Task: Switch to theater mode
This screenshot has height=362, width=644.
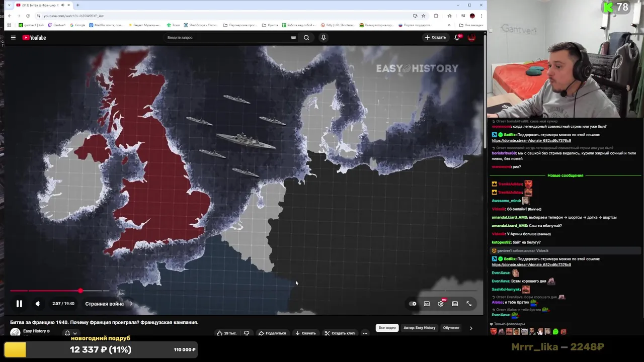Action: pyautogui.click(x=455, y=304)
